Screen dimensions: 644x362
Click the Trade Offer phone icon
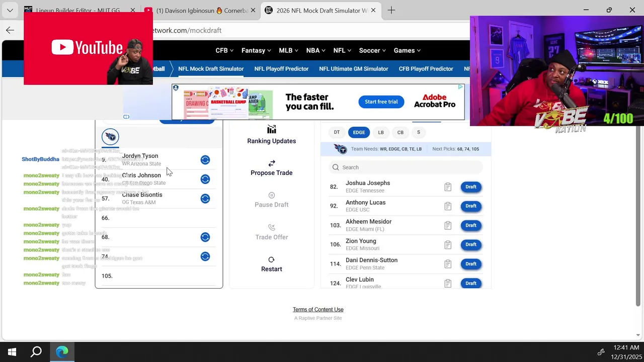pyautogui.click(x=271, y=227)
